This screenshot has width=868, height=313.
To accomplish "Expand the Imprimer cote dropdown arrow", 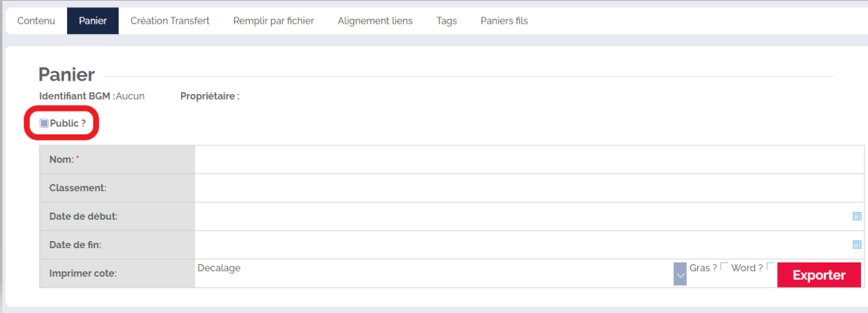I will point(680,274).
